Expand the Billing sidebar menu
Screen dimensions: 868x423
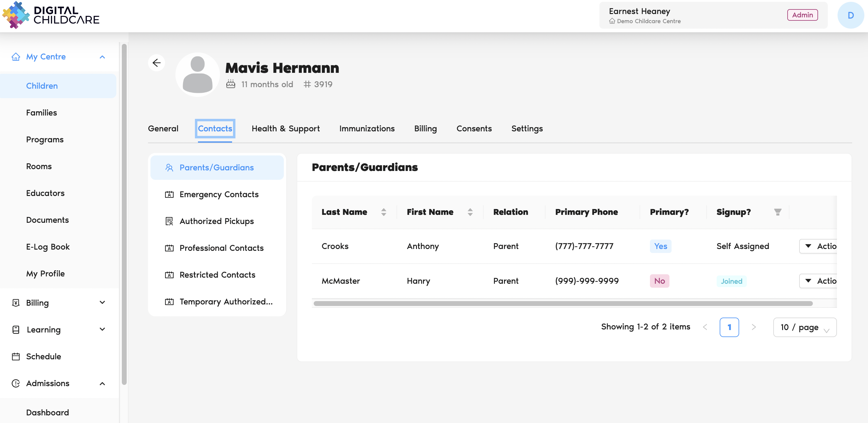102,302
